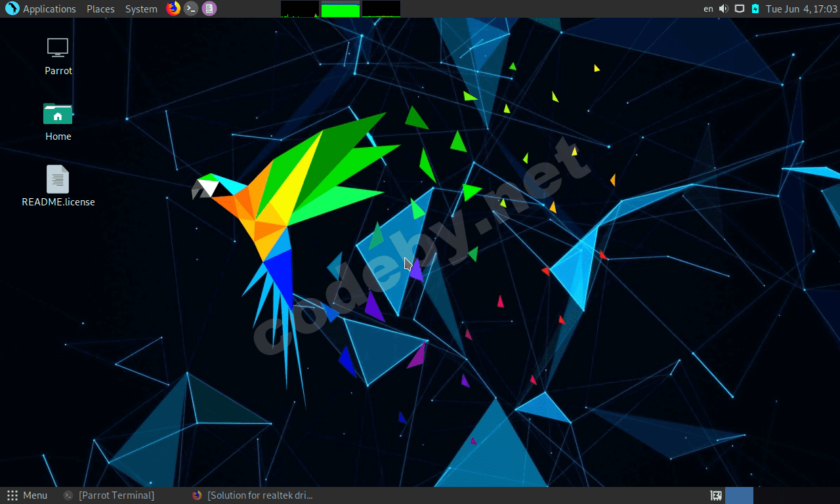Select the README.license file icon

(x=58, y=186)
